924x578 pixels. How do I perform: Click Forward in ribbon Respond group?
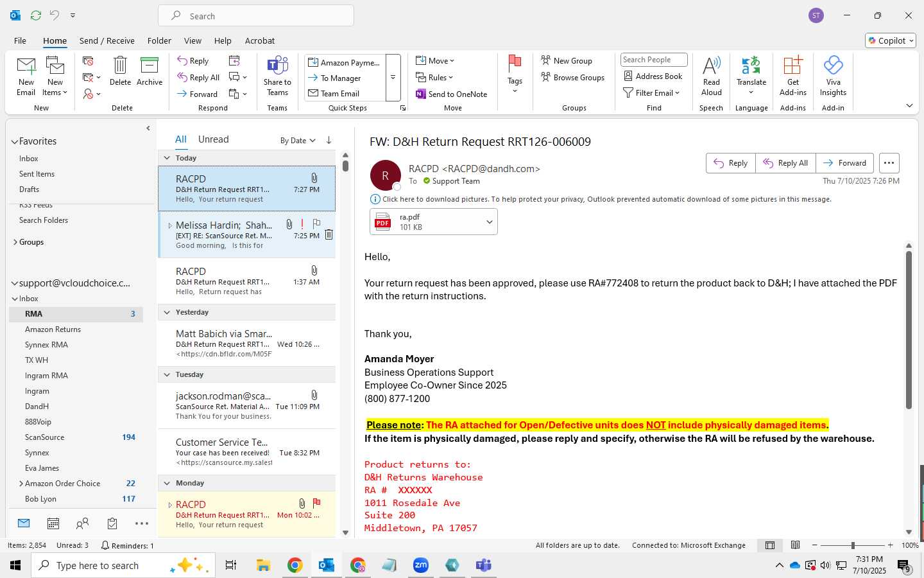(198, 94)
